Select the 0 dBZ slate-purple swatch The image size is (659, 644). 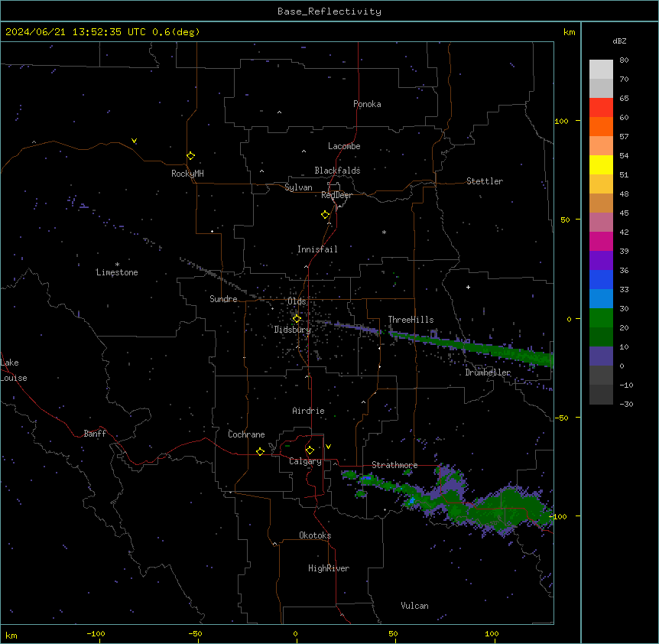[601, 356]
